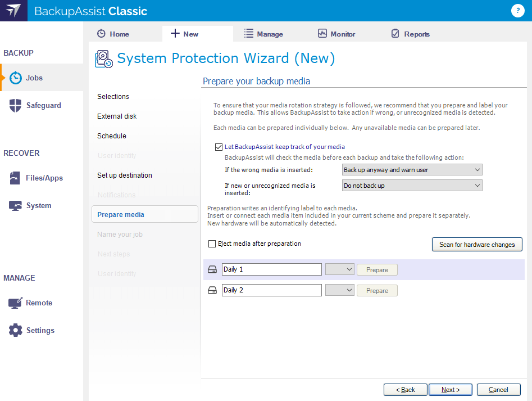Click the Daily 1 media label field
Screen dimensions: 532x401
[272, 269]
